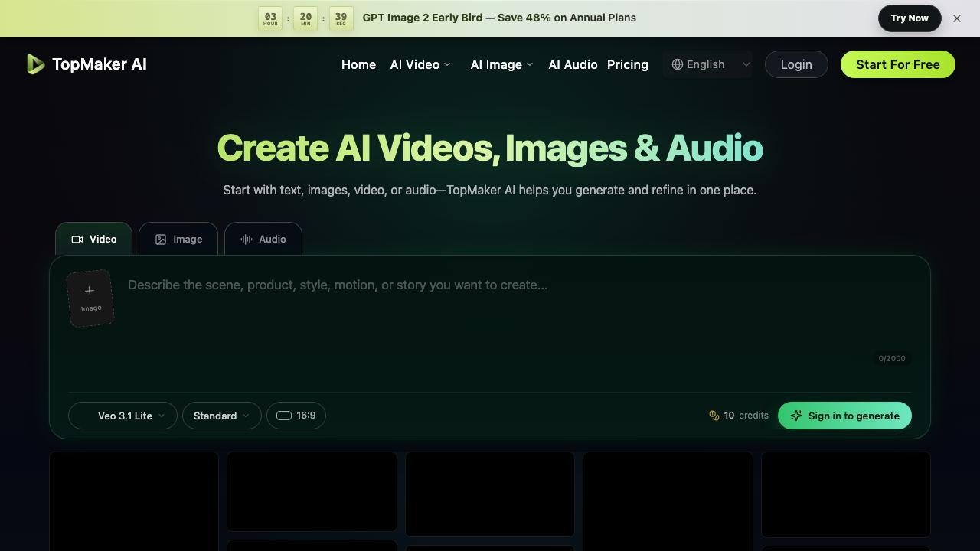
Task: Dismiss the early bird promo banner
Action: tap(957, 18)
